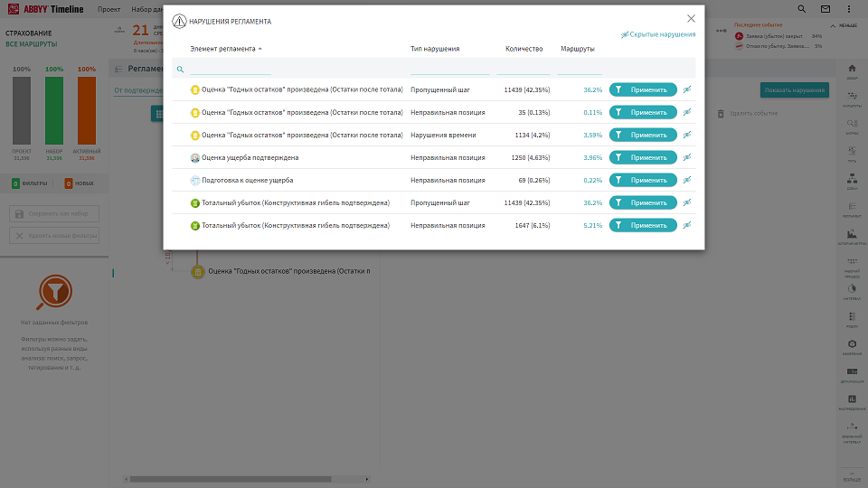Image resolution: width=868 pixels, height=488 pixels.
Task: Click the Оценка ущерба подтверждена row icon
Action: pyautogui.click(x=195, y=157)
